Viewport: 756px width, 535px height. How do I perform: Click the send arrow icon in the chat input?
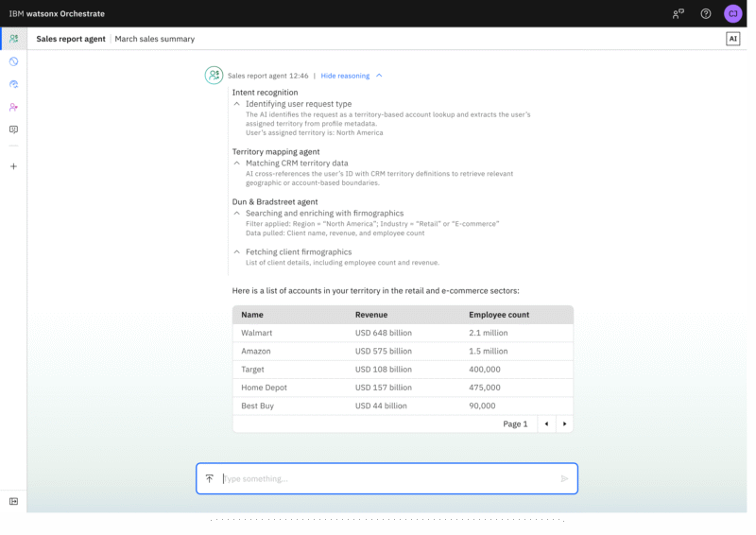[x=564, y=478]
